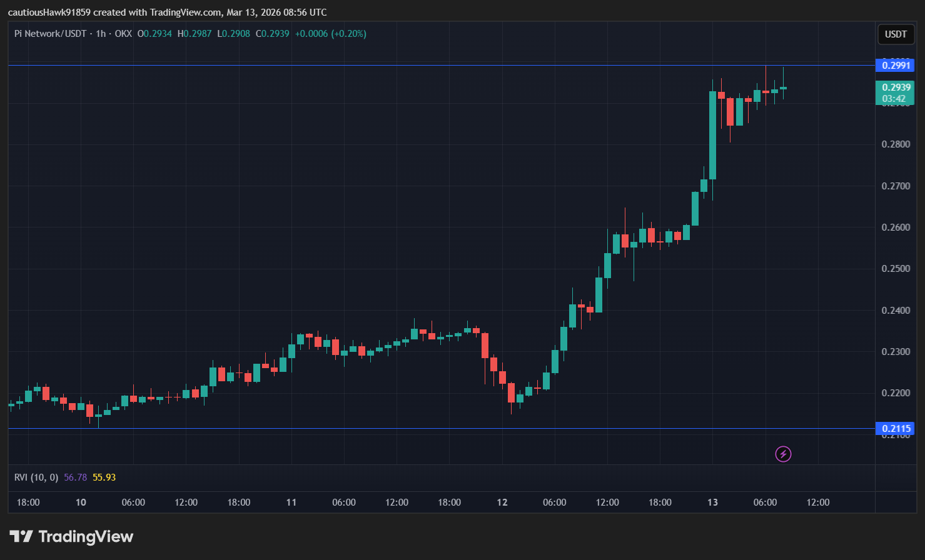Select the green 0.2939 current price label
The image size is (925, 560).
pyautogui.click(x=895, y=87)
